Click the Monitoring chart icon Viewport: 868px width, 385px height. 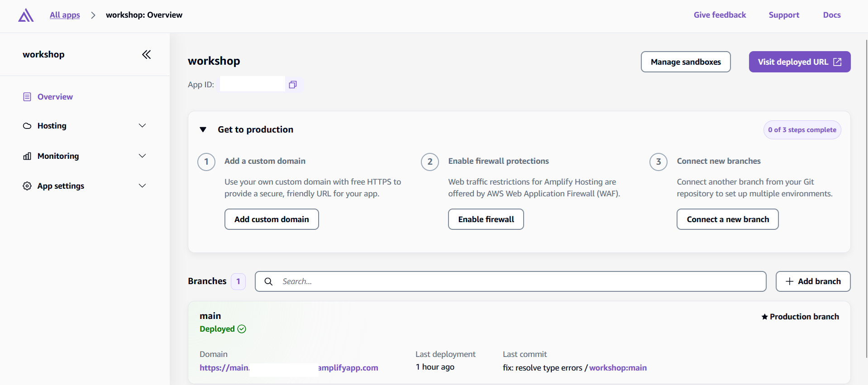click(27, 156)
